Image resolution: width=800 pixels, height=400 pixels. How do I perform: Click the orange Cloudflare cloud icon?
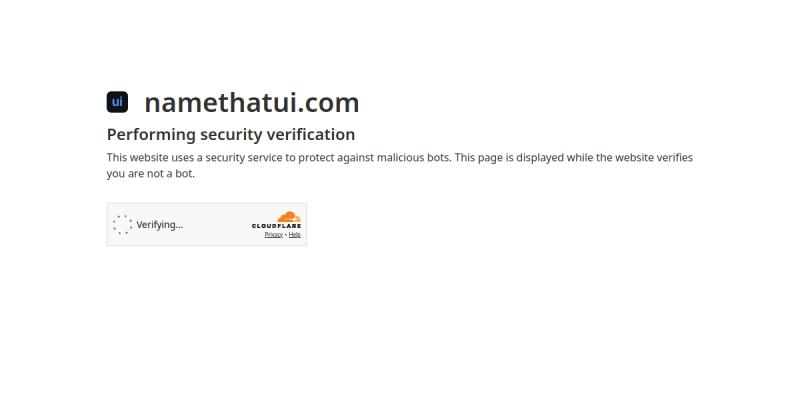289,217
